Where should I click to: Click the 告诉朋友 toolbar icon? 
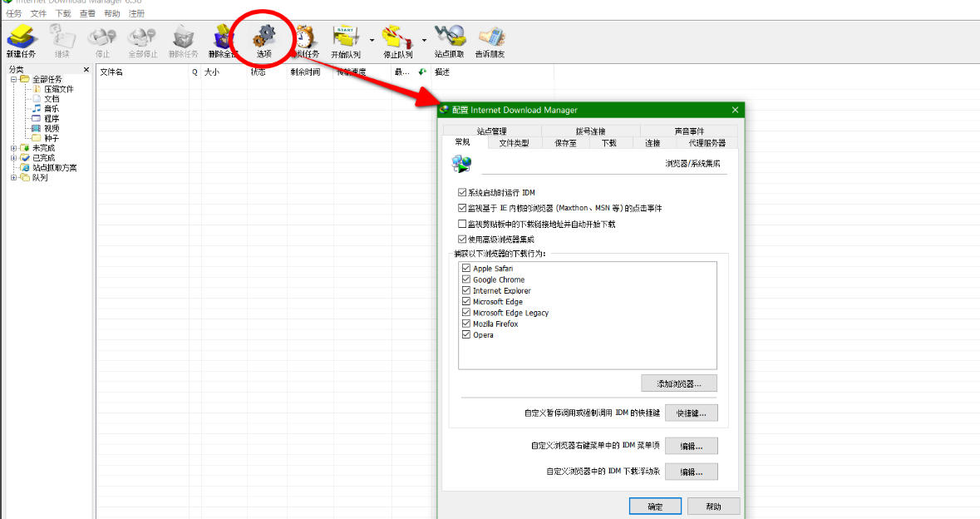click(x=490, y=42)
